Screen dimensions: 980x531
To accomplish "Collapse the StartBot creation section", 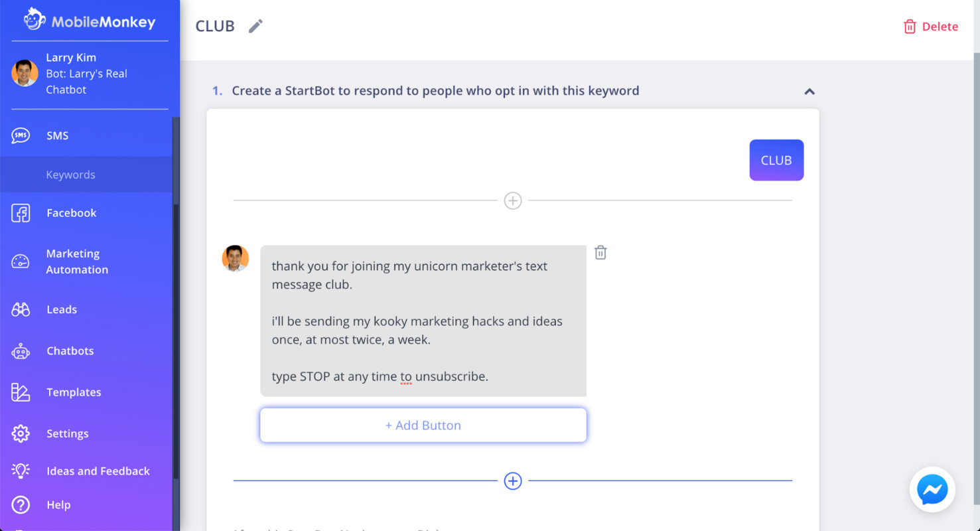I will point(809,92).
